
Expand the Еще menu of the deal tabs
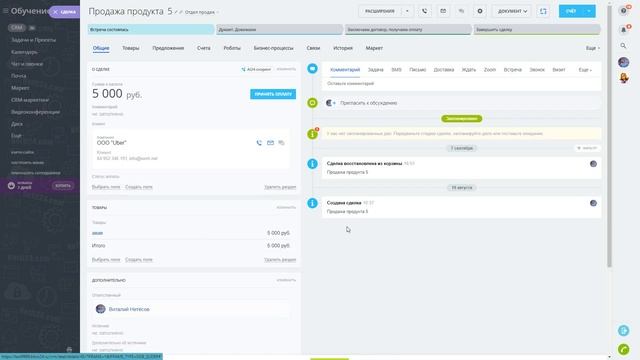tap(593, 48)
